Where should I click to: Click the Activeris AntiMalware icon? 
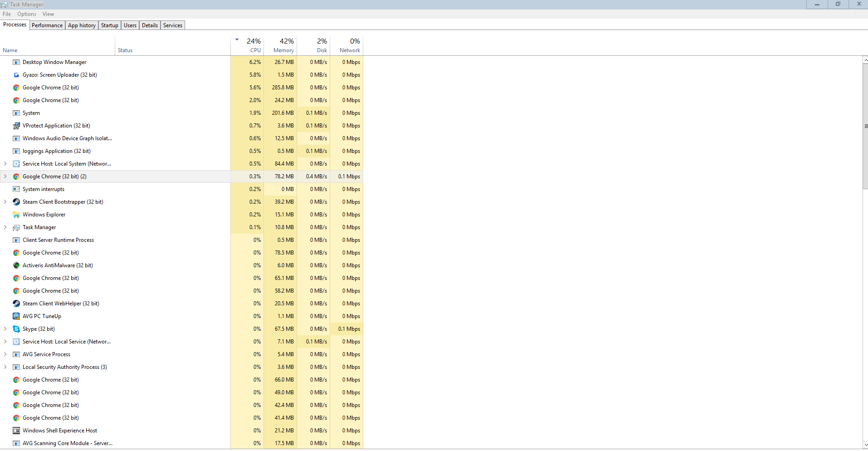[16, 265]
